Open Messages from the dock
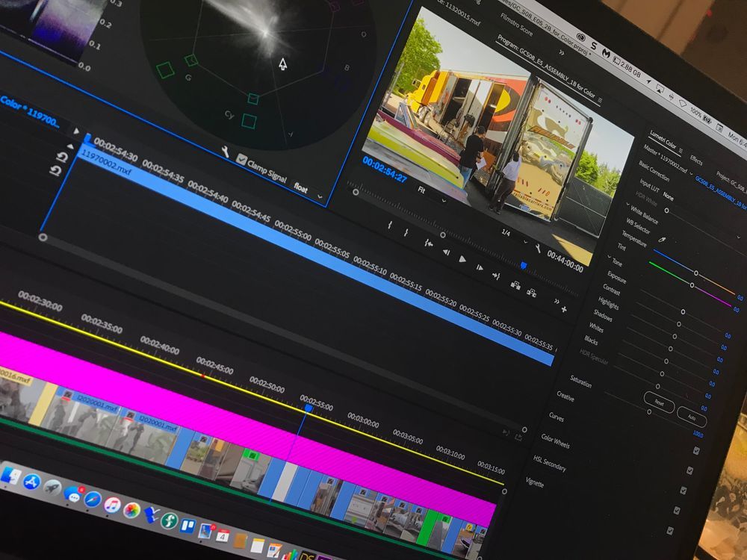 (x=72, y=494)
